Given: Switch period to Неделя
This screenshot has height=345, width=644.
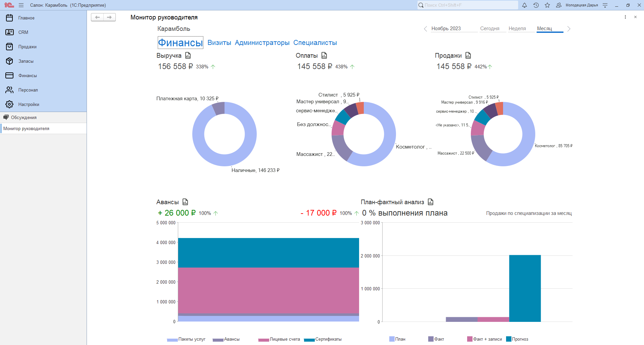Looking at the screenshot, I should [x=517, y=29].
